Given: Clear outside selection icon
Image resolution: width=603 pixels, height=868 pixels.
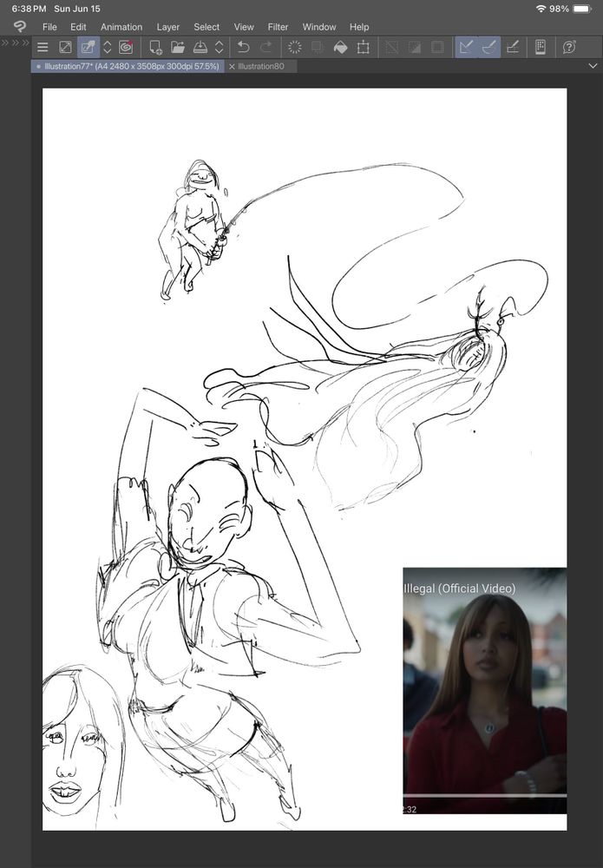Looking at the screenshot, I should pyautogui.click(x=318, y=48).
